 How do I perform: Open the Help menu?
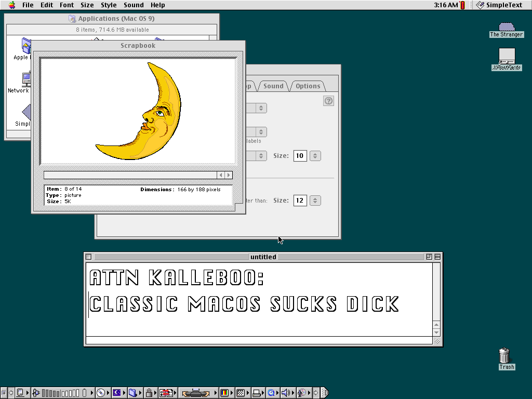tap(158, 5)
